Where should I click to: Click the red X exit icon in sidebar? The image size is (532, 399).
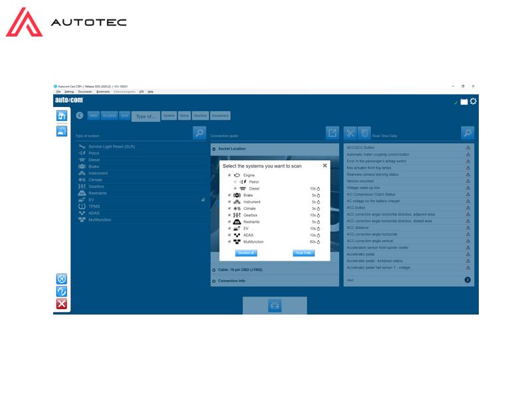point(62,304)
